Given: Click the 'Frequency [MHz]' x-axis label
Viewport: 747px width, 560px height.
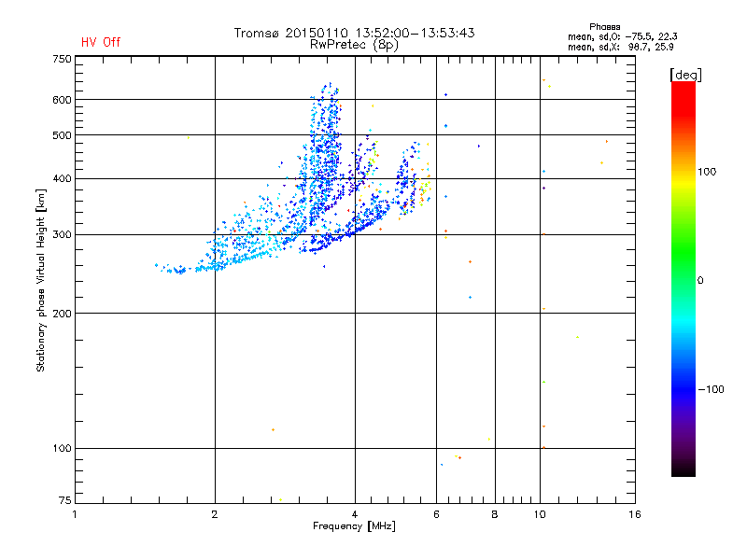Looking at the screenshot, I should (x=354, y=526).
